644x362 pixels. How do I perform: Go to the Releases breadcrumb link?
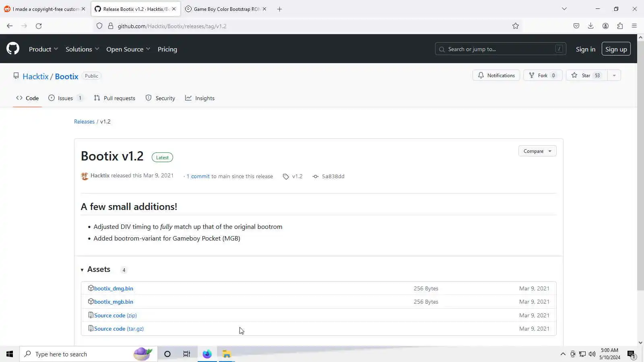[84, 121]
